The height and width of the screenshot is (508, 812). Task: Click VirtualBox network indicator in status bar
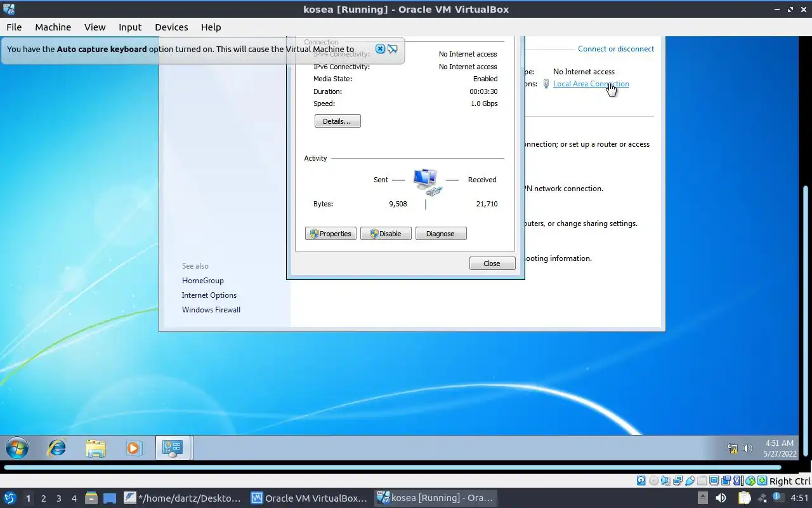coord(678,481)
